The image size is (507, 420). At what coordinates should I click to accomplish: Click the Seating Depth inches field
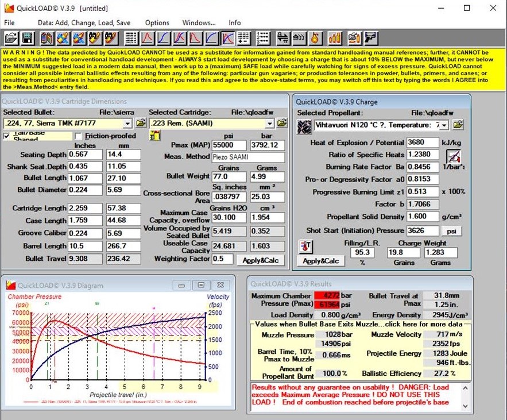click(x=85, y=155)
